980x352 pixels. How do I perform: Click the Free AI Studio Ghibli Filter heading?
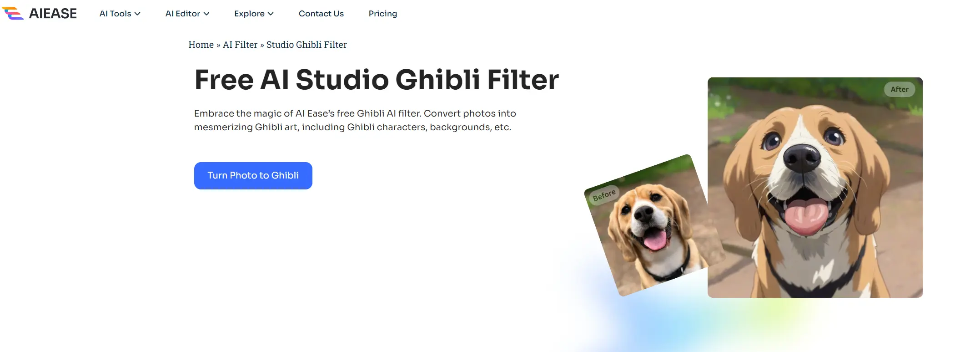[377, 80]
